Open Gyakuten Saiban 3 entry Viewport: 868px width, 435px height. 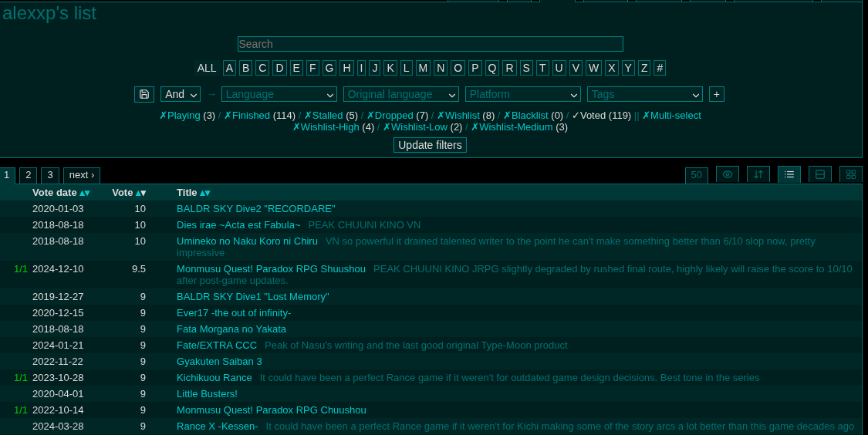coord(219,362)
